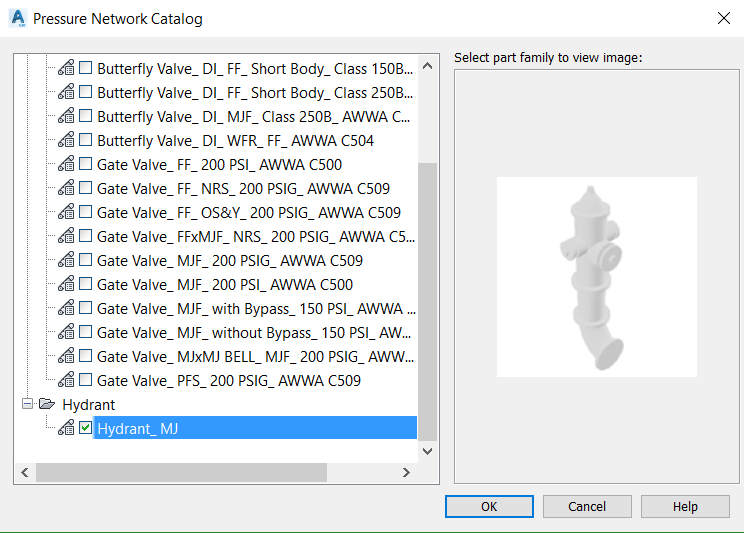Check Gate Valve MJxMJ BELL box

coord(85,355)
